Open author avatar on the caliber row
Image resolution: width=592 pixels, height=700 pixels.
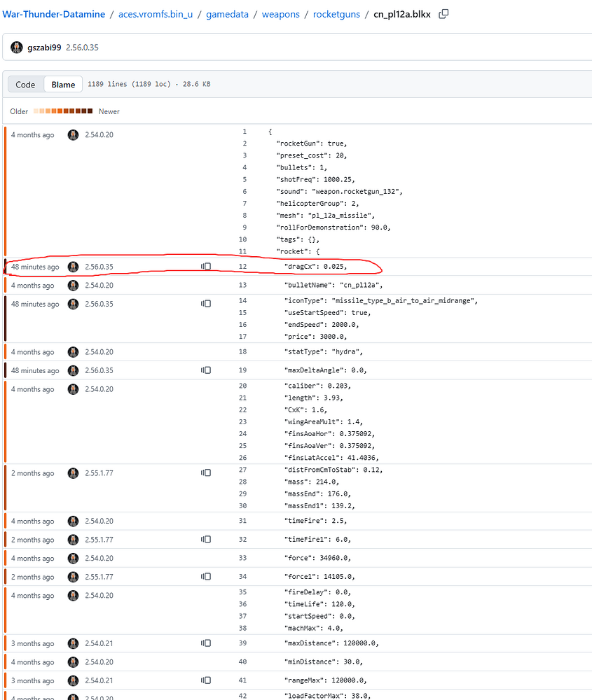pyautogui.click(x=73, y=389)
